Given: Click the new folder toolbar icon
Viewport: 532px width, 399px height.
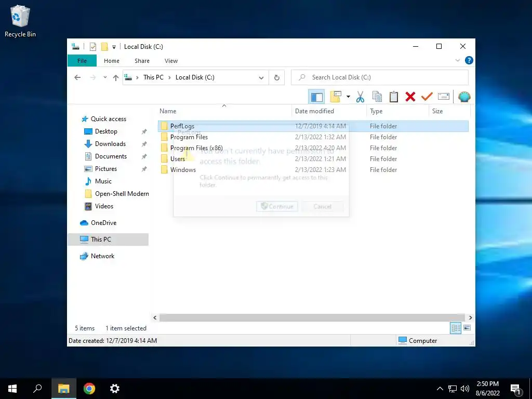Looking at the screenshot, I should [336, 97].
